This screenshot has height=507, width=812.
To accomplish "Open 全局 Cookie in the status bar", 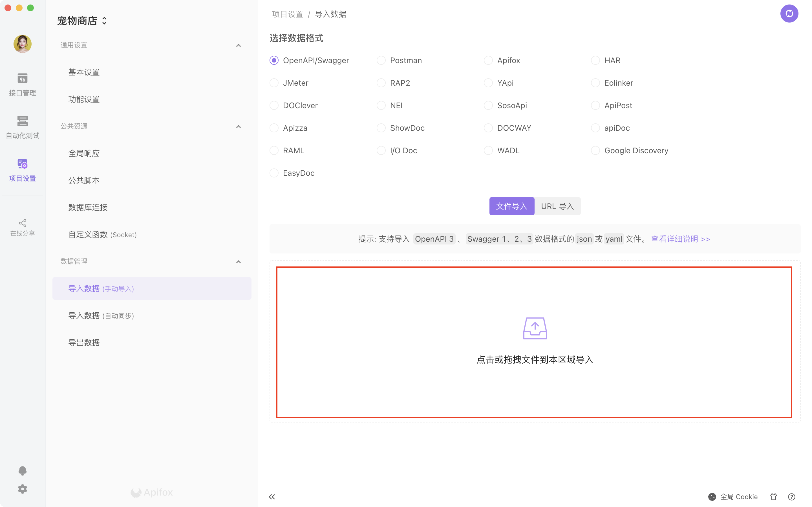I will (733, 497).
